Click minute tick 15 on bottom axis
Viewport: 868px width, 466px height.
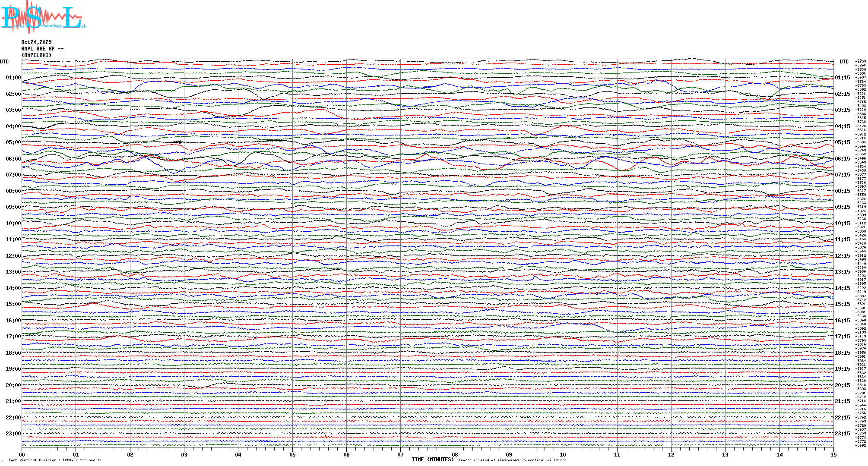(833, 454)
